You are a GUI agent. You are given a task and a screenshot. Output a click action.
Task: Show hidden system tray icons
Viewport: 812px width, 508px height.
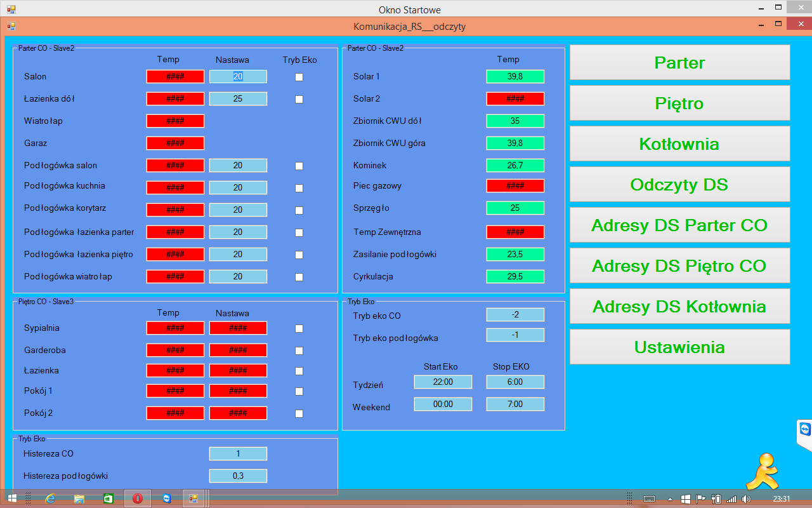tap(671, 499)
